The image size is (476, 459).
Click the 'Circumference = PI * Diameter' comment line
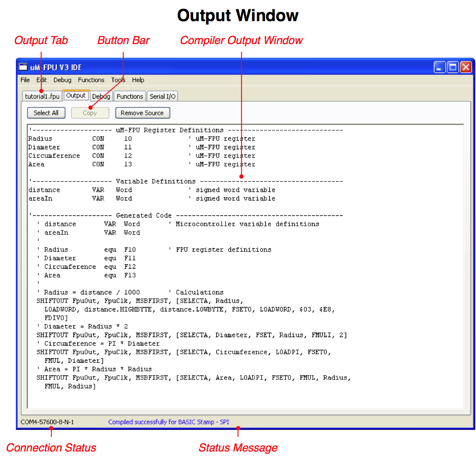(98, 343)
